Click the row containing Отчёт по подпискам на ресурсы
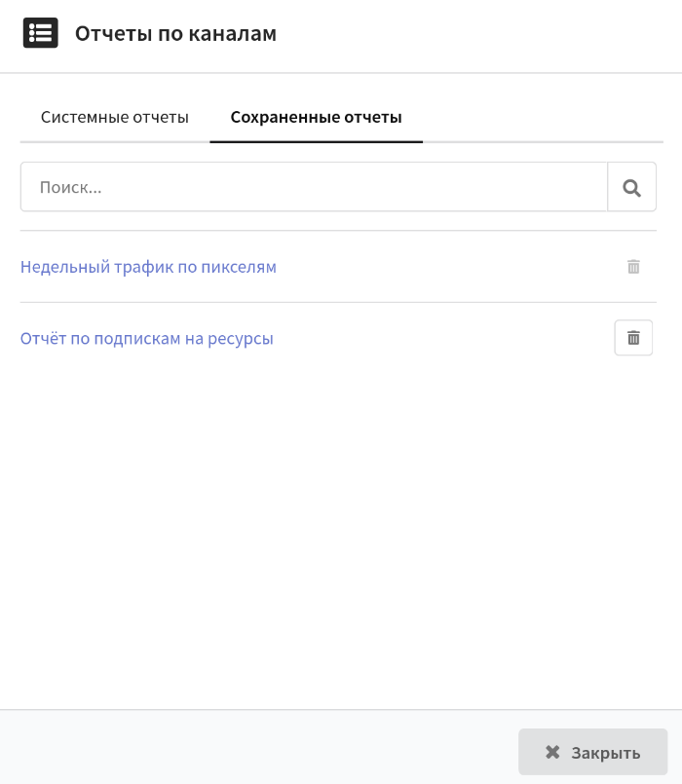This screenshot has width=682, height=784. pos(338,338)
